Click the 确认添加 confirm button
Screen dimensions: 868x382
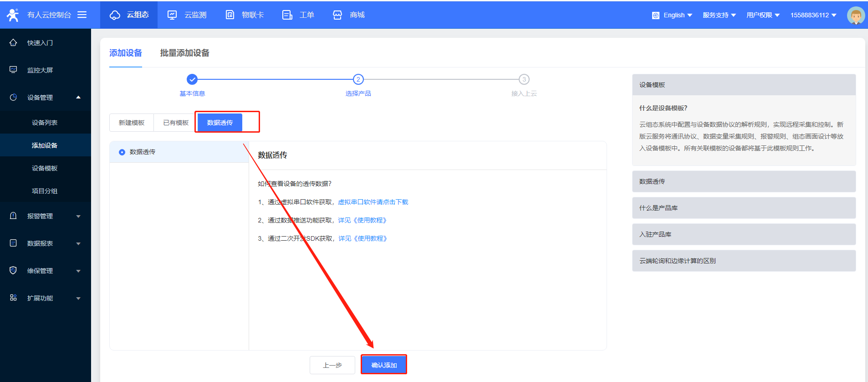click(x=383, y=365)
